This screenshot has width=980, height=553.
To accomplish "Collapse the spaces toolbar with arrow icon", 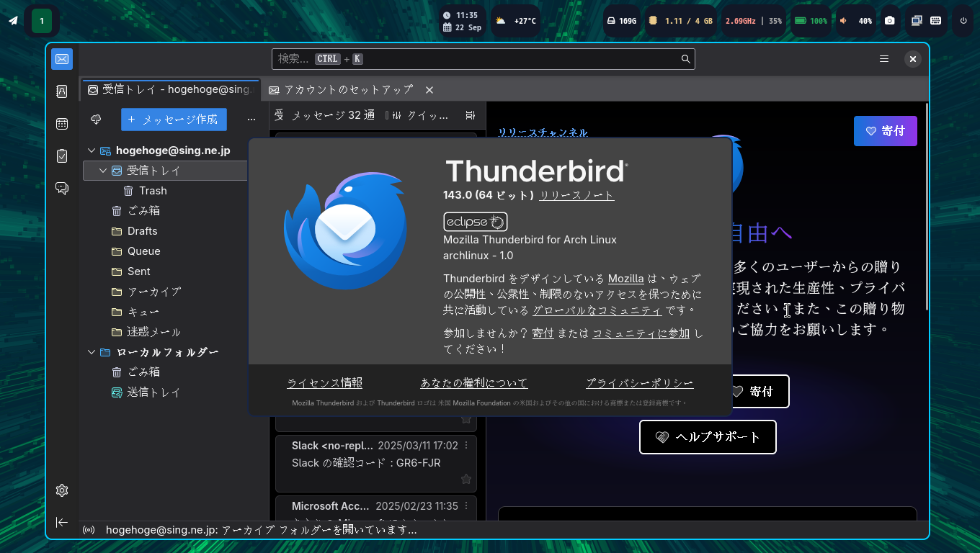I will (62, 522).
